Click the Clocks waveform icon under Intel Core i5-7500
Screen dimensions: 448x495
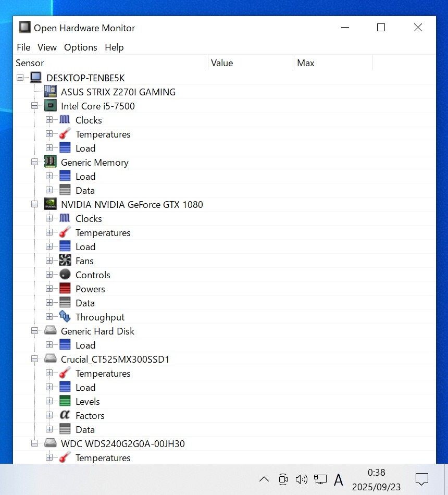(x=65, y=120)
